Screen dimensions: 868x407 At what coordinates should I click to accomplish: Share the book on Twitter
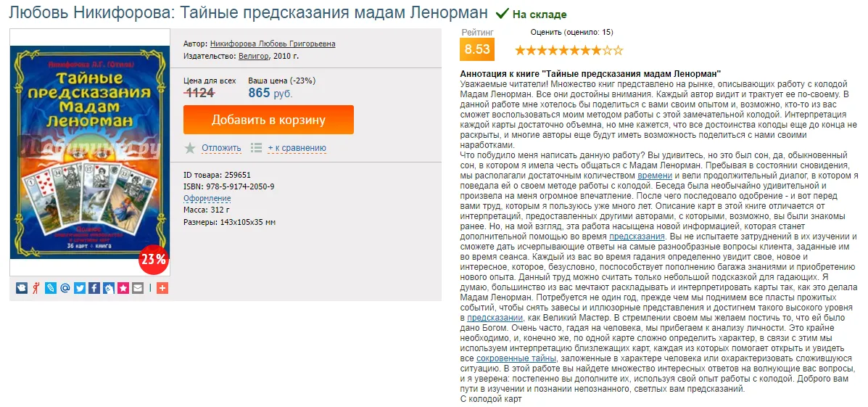[80, 288]
